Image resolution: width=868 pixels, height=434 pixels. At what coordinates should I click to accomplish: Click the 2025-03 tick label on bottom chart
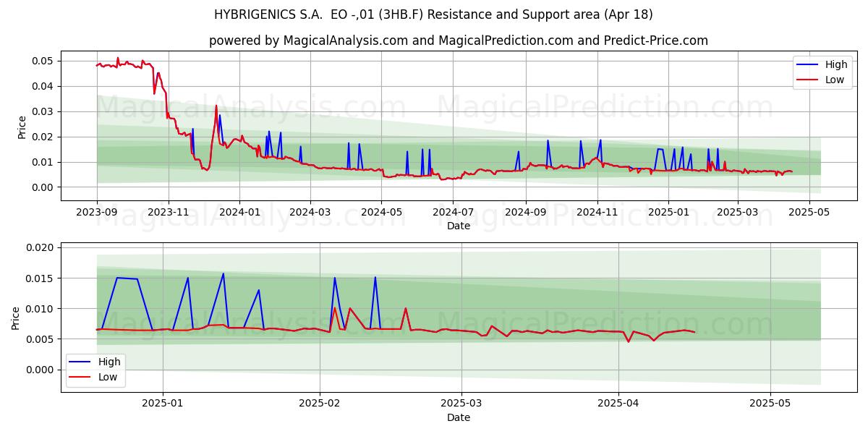click(x=461, y=404)
